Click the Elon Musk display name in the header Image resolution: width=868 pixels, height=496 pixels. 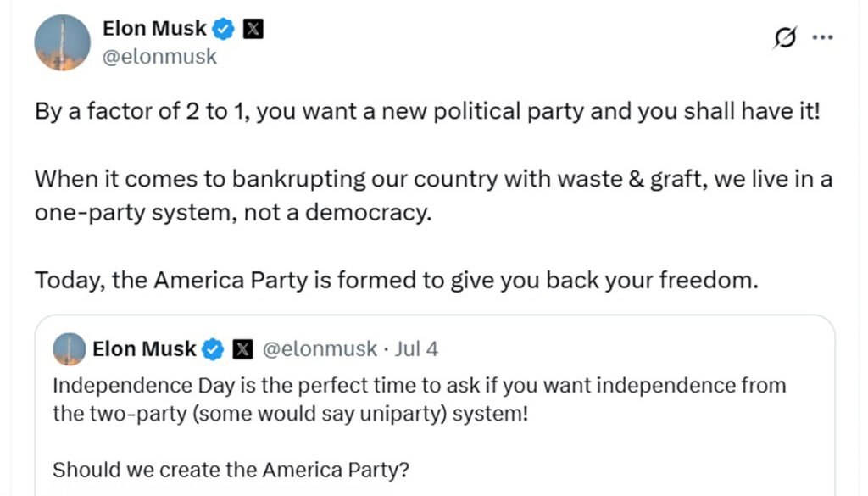tap(154, 28)
